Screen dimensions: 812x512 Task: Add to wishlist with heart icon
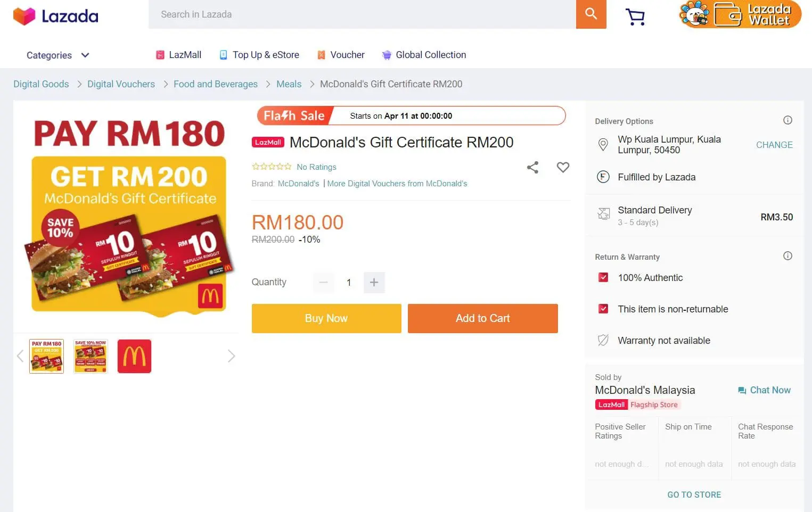[x=563, y=167]
